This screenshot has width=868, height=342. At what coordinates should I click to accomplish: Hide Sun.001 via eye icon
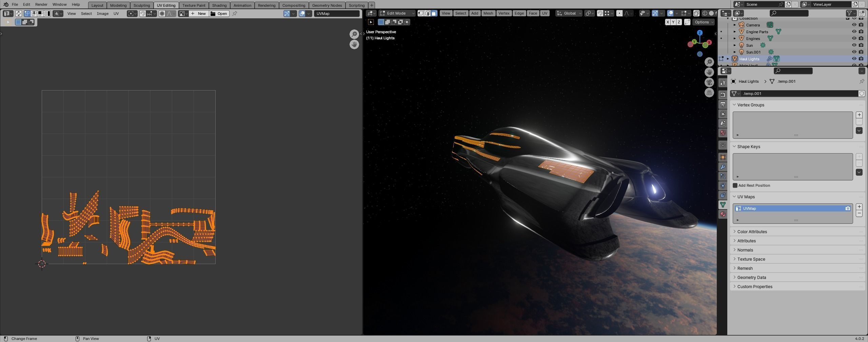854,52
